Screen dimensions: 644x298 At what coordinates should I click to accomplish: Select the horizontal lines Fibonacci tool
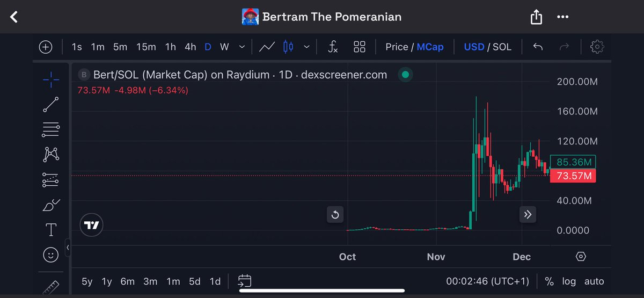click(x=51, y=129)
